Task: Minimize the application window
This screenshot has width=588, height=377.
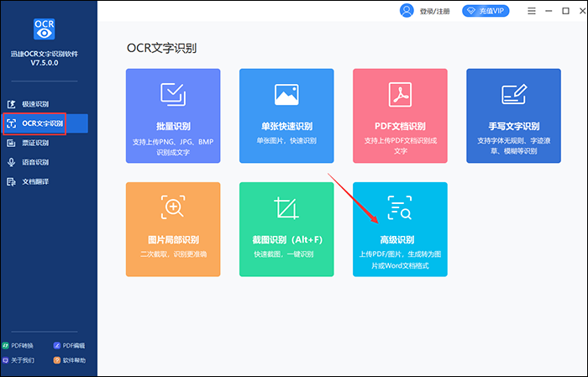Action: [549, 11]
